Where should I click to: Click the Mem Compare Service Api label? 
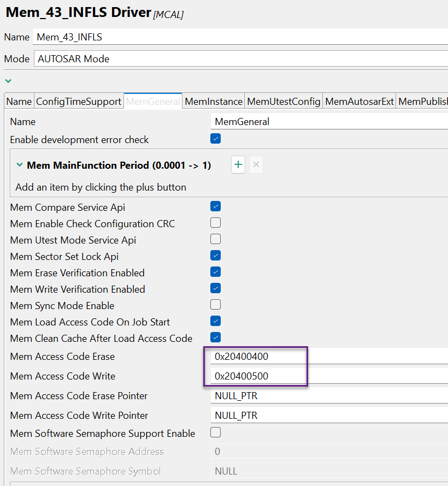point(68,208)
